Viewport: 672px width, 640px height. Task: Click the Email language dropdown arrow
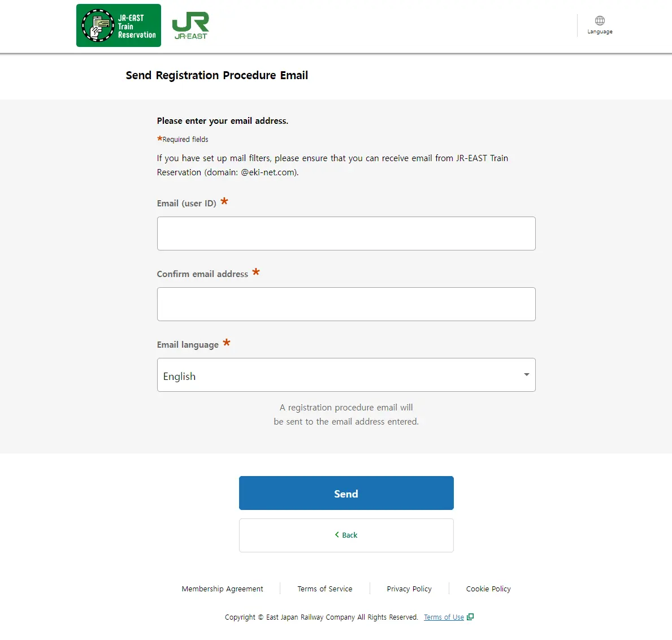[x=526, y=375]
